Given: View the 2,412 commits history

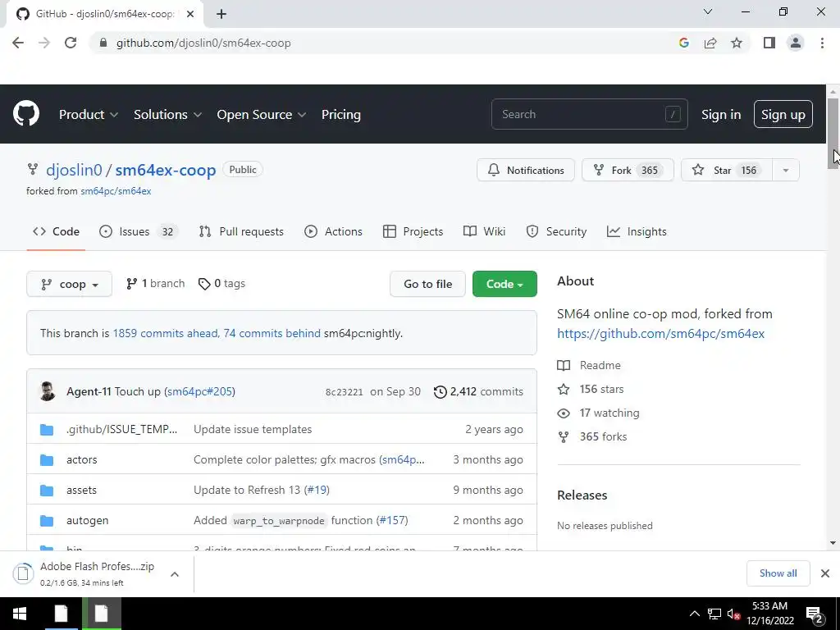Looking at the screenshot, I should (478, 391).
